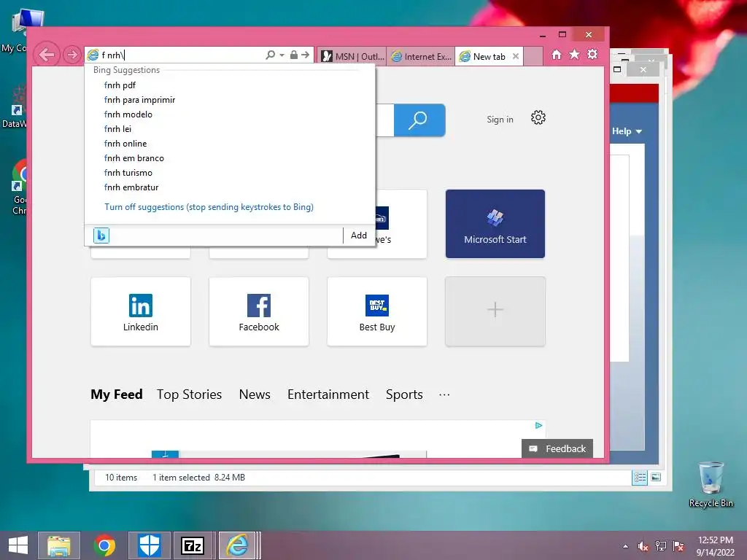
Task: Click the muted volume tray icon
Action: 643,546
